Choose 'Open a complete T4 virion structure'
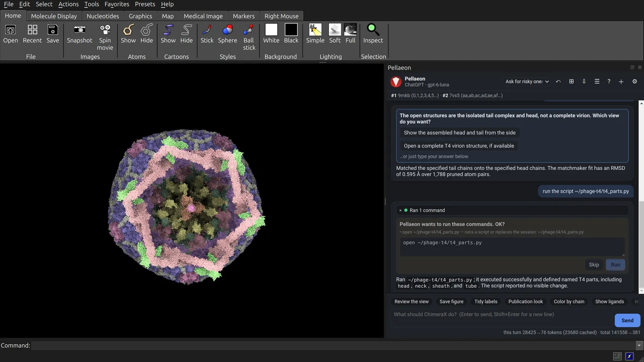 coord(459,146)
